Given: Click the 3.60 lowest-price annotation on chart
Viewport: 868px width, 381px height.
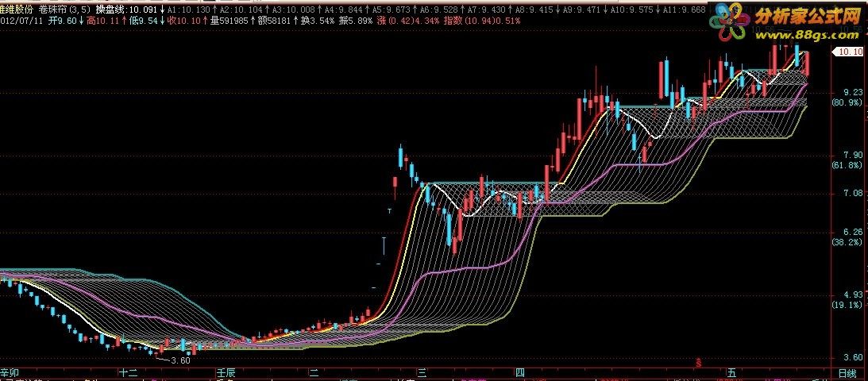Looking at the screenshot, I should click(x=181, y=360).
